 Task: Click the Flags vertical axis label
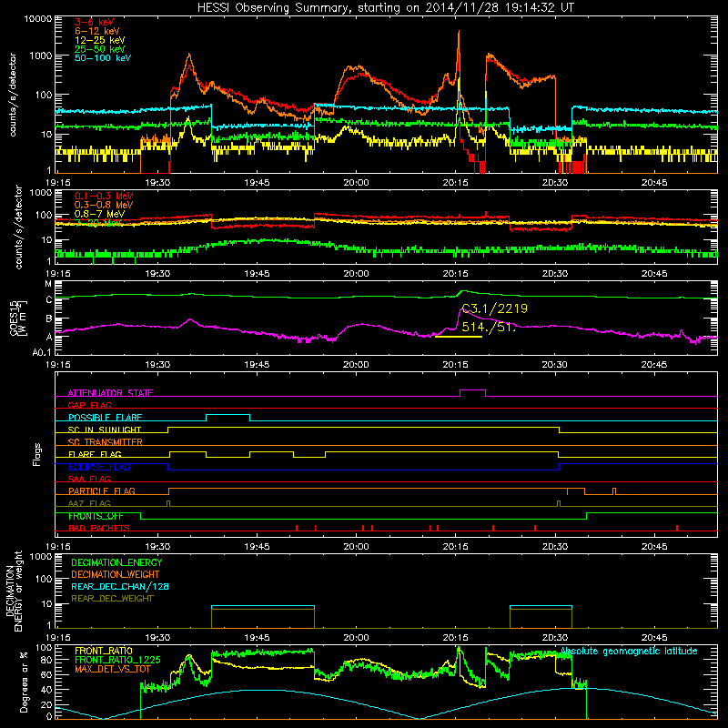(x=37, y=454)
